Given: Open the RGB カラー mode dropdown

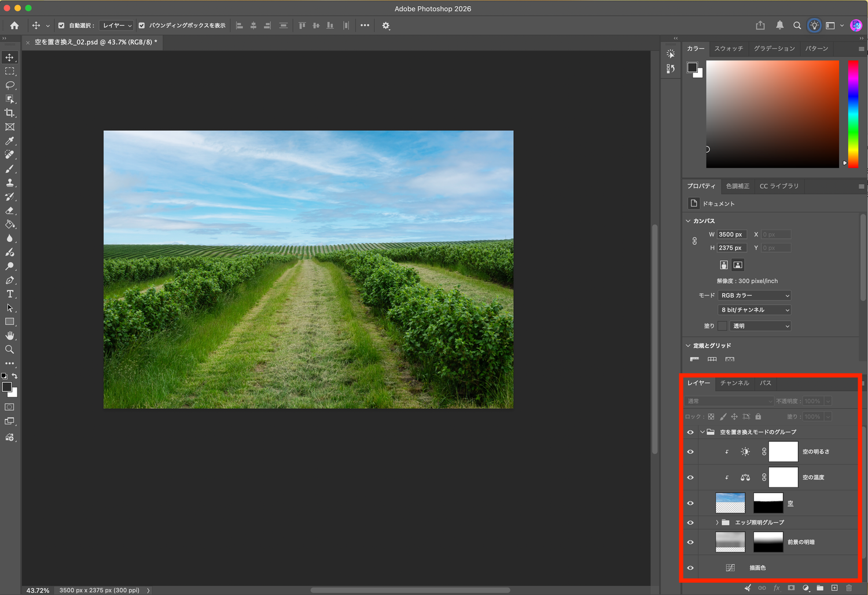Looking at the screenshot, I should click(x=755, y=295).
